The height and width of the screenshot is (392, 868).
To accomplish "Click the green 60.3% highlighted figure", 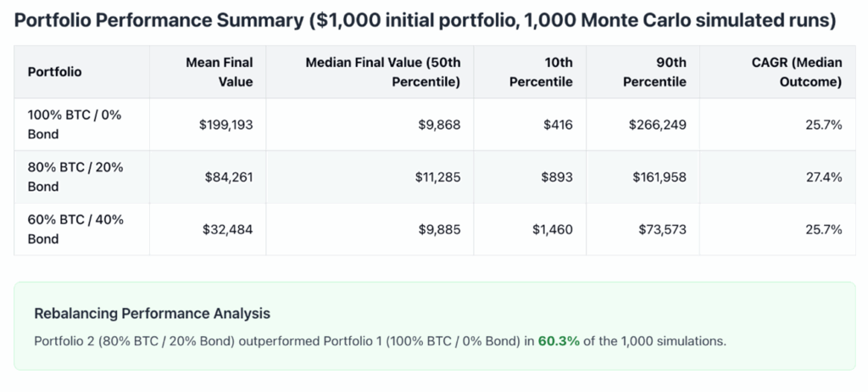I will (x=559, y=341).
